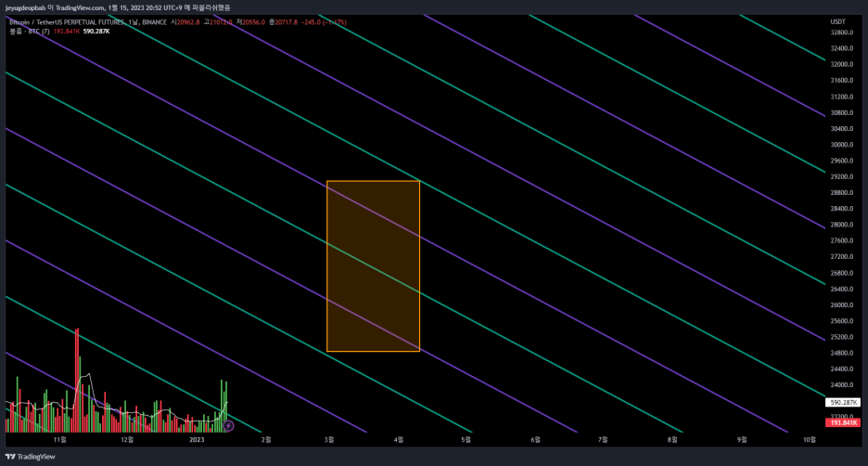
Task: Click the USDT currency label on price axis
Action: click(837, 21)
